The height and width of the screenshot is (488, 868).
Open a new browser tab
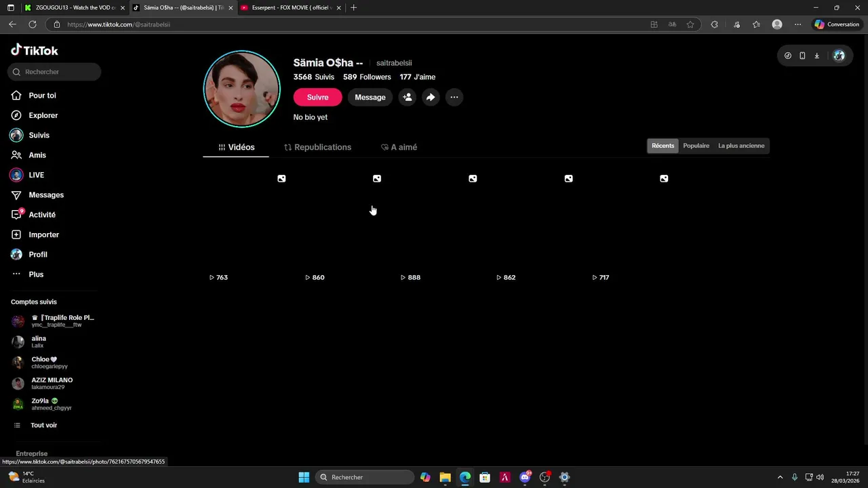click(353, 7)
